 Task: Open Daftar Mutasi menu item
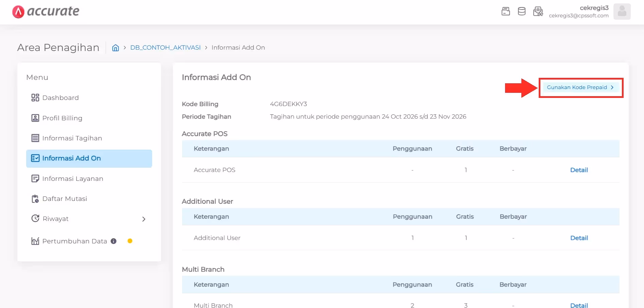point(89,199)
